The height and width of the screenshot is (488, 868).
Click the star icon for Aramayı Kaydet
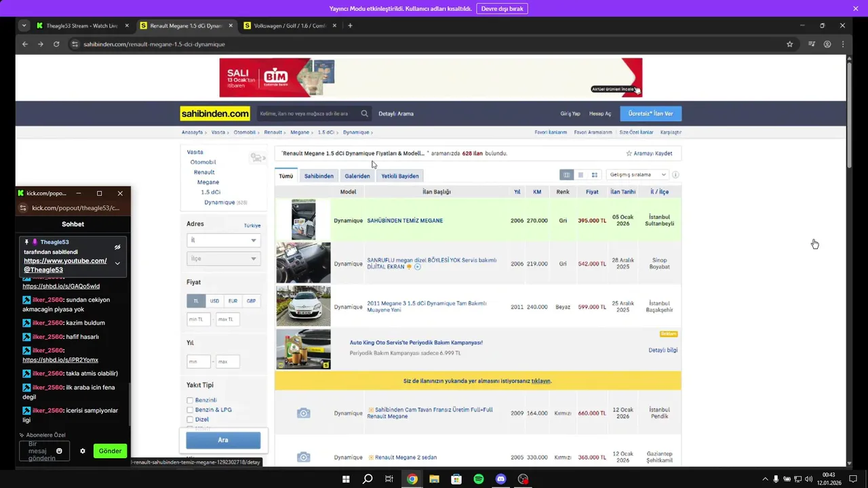click(x=629, y=154)
